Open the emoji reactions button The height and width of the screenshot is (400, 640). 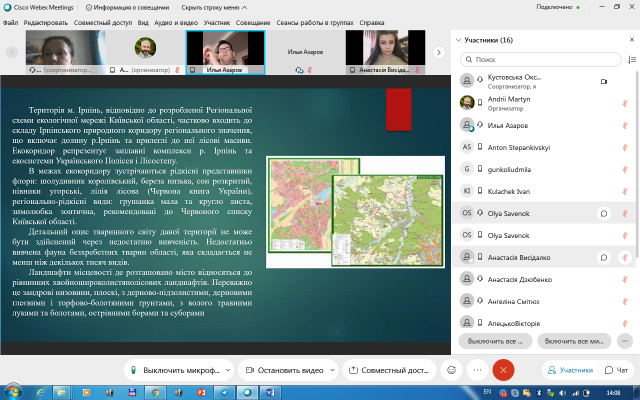pos(452,369)
